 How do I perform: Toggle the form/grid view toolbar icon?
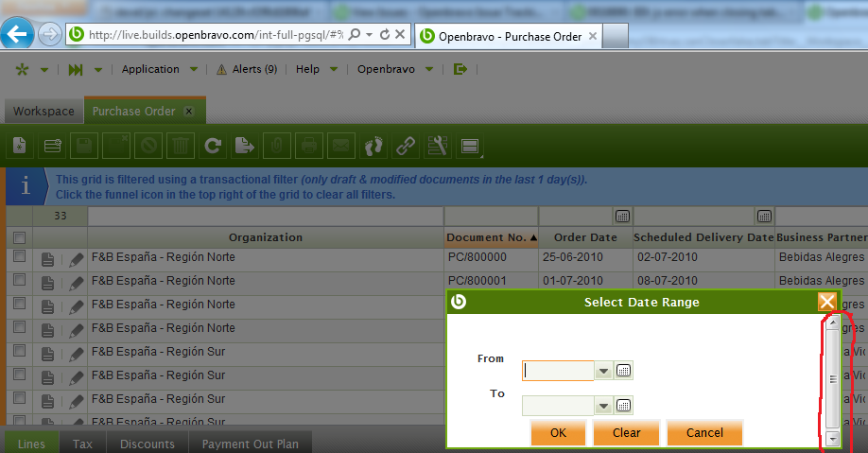point(469,147)
